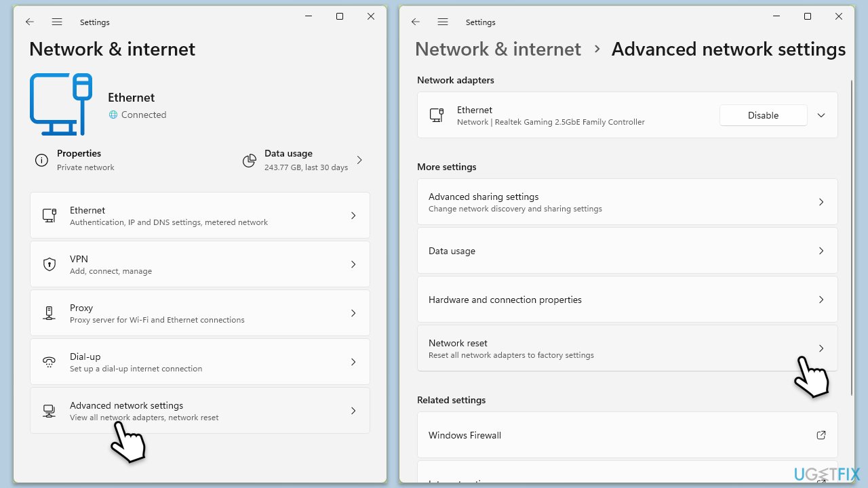Click the back arrow in right Settings window
This screenshot has width=868, height=488.
pyautogui.click(x=416, y=22)
